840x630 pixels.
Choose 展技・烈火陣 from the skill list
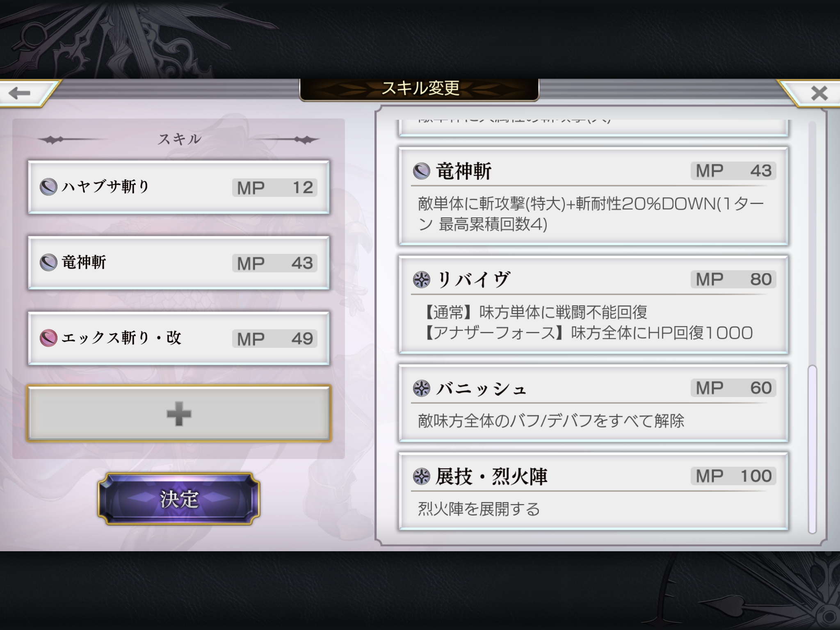[593, 491]
